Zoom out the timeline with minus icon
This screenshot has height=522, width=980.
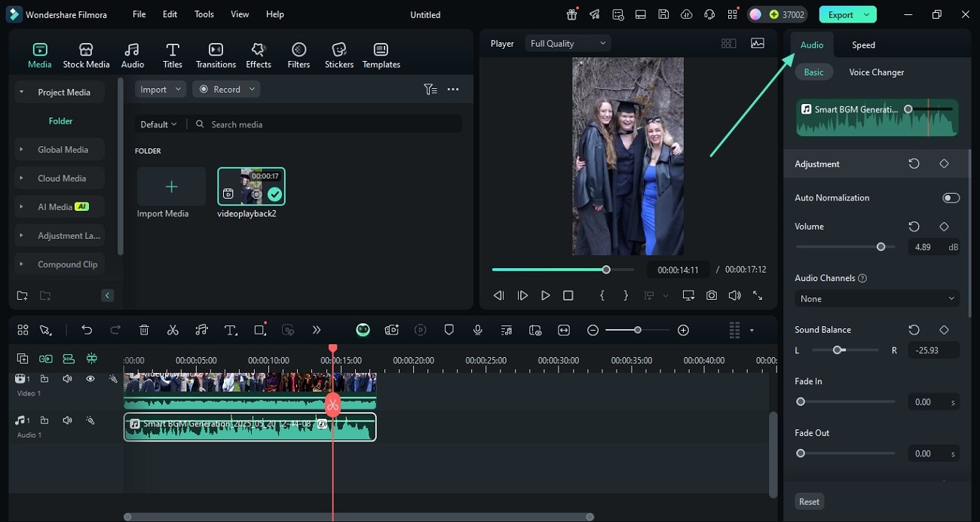(593, 330)
